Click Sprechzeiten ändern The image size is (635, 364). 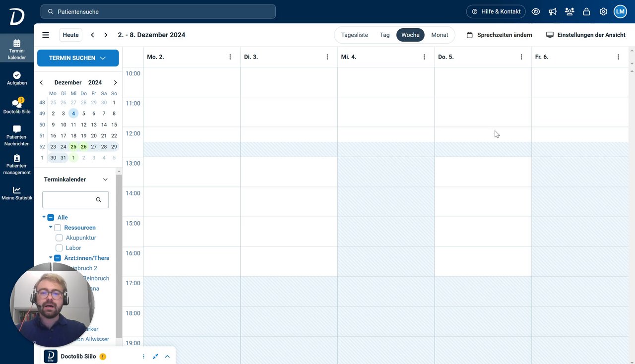click(500, 35)
